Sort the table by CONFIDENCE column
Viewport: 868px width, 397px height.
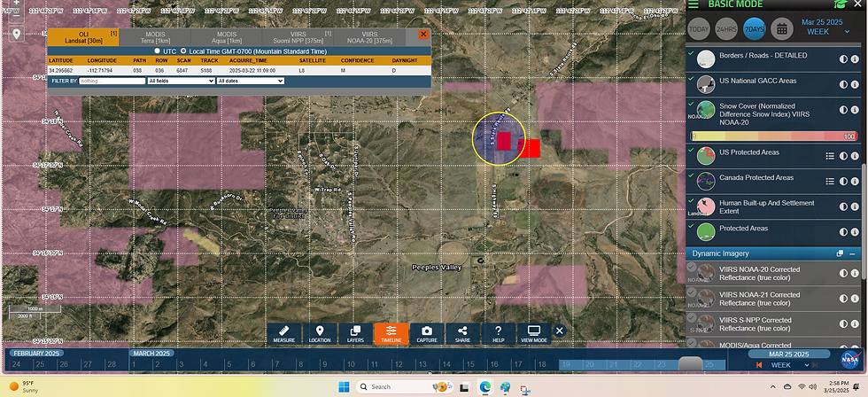(x=357, y=60)
